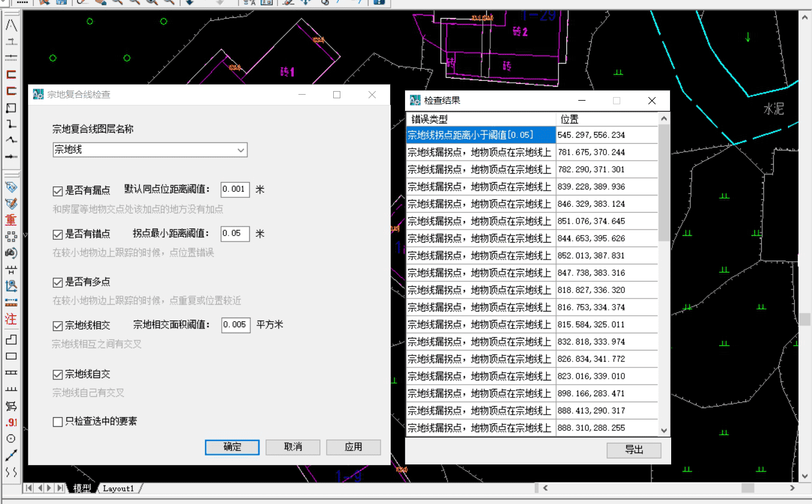Select the circle with center dot tool

coord(11,439)
